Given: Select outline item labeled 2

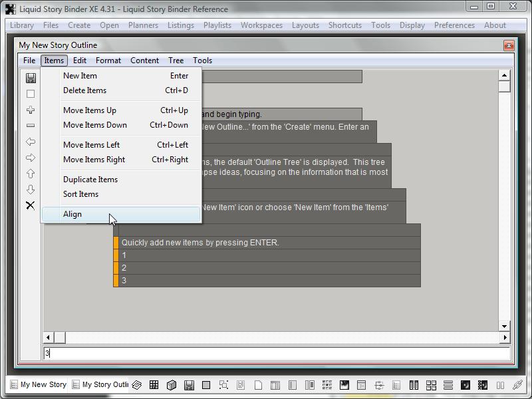Looking at the screenshot, I should (x=266, y=268).
